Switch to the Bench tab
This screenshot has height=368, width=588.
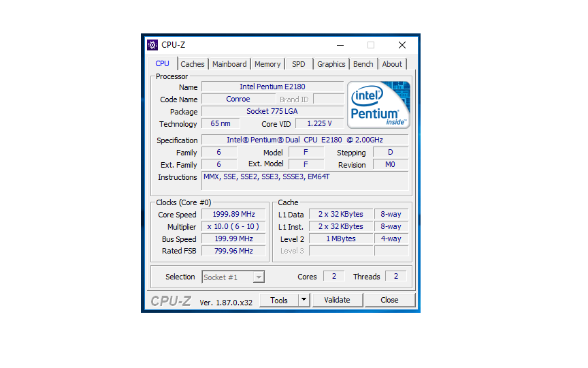point(363,64)
